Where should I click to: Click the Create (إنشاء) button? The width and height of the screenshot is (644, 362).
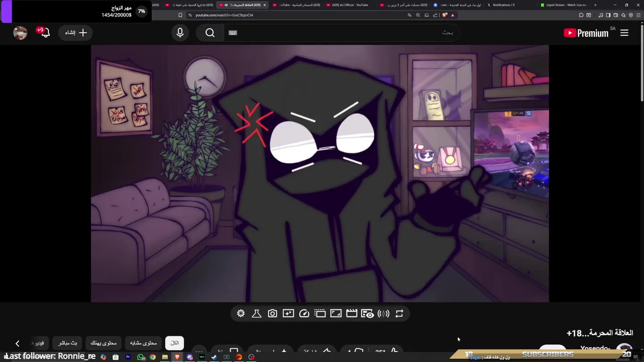[x=76, y=33]
